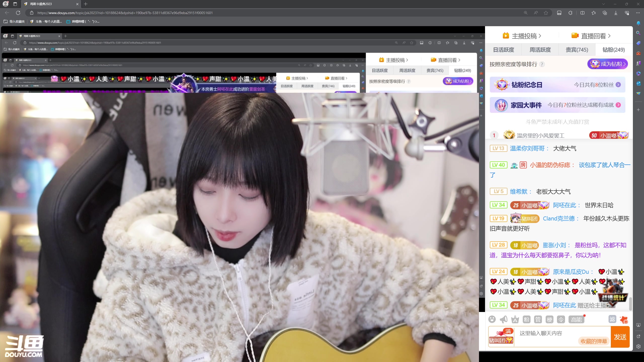Click the 管 admin chat icon
644x362 pixels.
click(538, 319)
